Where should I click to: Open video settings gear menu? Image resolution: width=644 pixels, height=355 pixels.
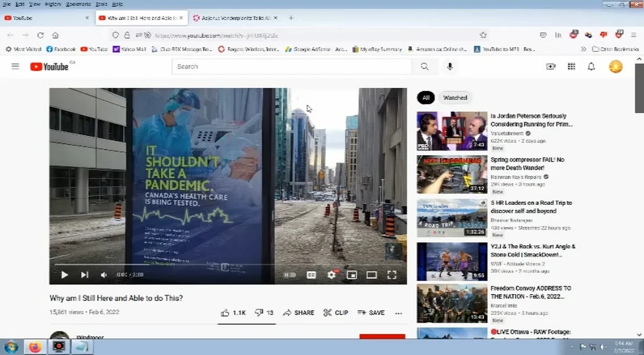click(x=331, y=275)
